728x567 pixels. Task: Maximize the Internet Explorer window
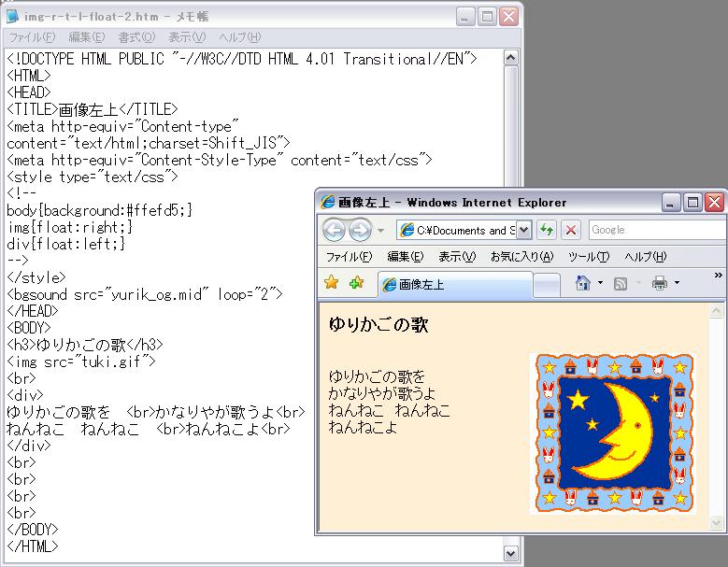click(692, 203)
